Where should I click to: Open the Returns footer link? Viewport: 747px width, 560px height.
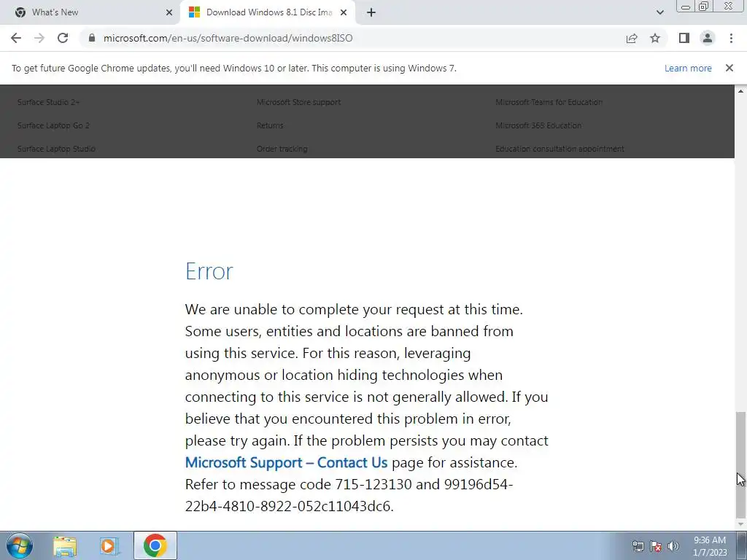(270, 125)
